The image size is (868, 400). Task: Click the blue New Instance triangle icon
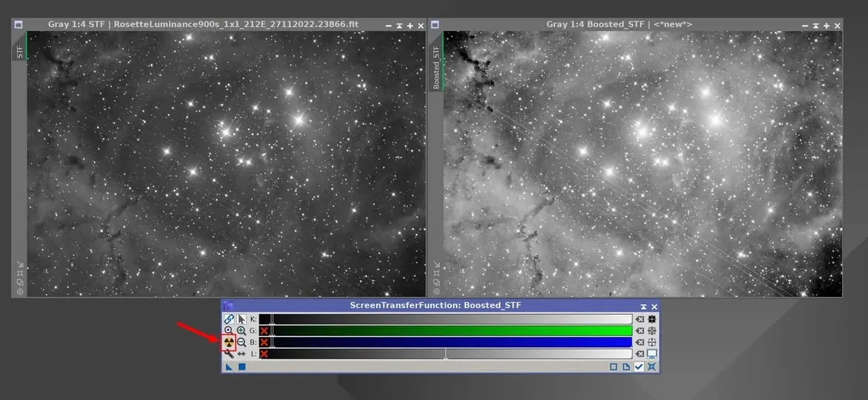click(x=229, y=367)
